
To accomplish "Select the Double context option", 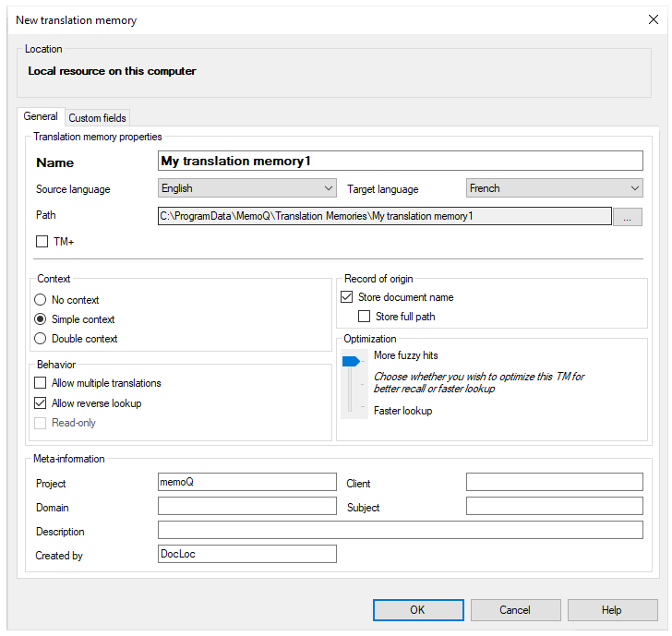I will [x=41, y=339].
